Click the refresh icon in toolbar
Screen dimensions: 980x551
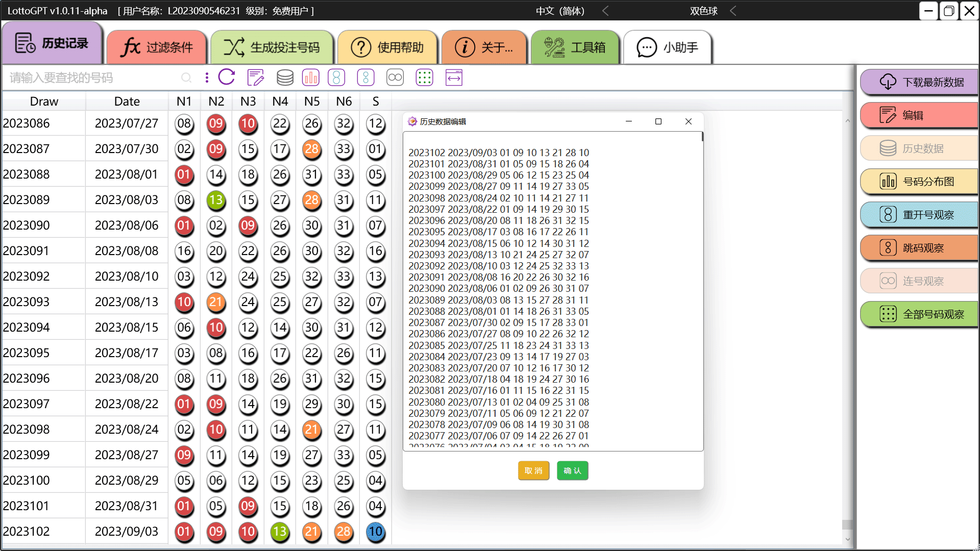tap(227, 78)
